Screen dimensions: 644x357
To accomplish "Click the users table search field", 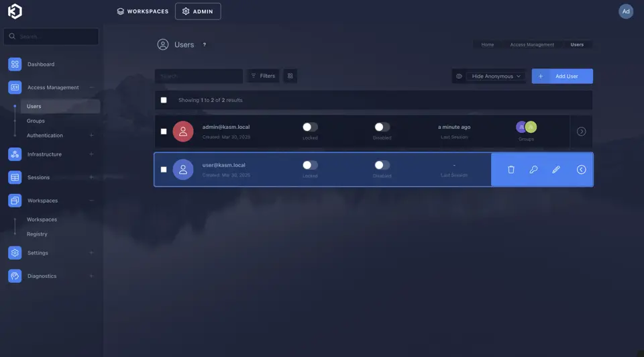I will [199, 76].
